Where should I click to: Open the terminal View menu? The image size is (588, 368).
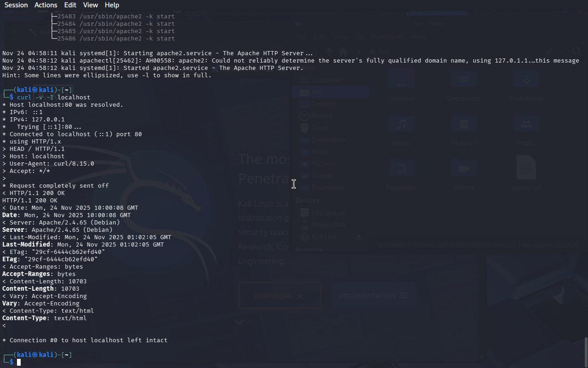tap(90, 5)
